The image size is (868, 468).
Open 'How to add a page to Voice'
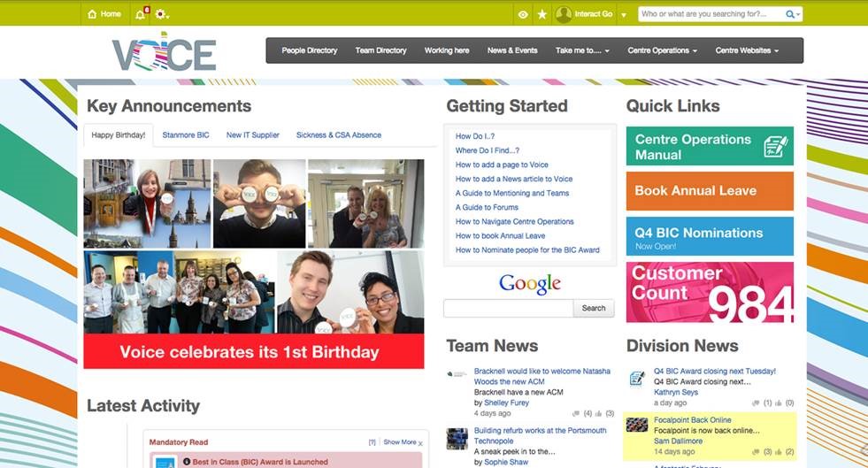pyautogui.click(x=502, y=165)
